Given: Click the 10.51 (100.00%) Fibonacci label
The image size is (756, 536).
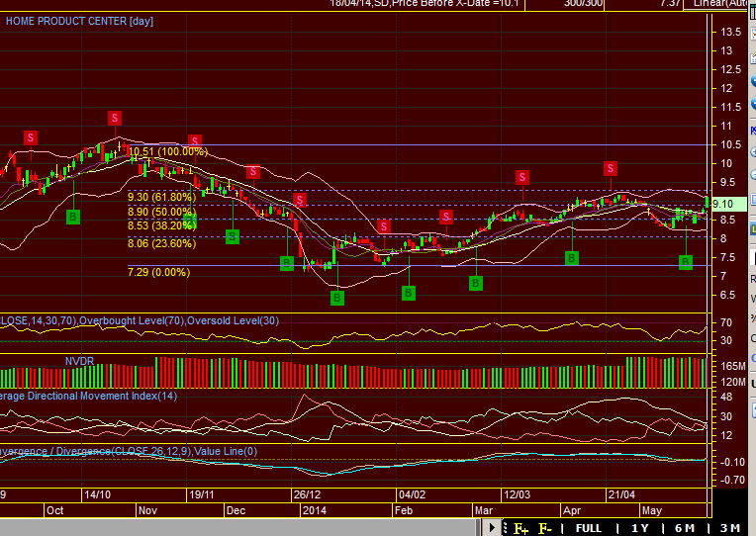Looking at the screenshot, I should click(x=168, y=151).
